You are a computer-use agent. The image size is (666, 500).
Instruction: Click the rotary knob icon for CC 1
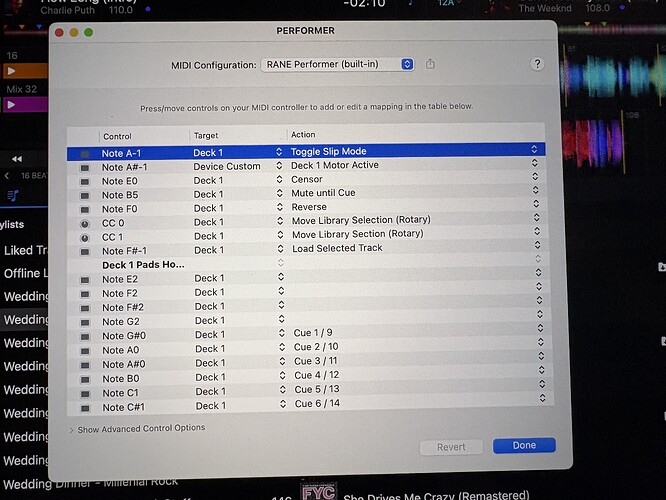click(85, 236)
